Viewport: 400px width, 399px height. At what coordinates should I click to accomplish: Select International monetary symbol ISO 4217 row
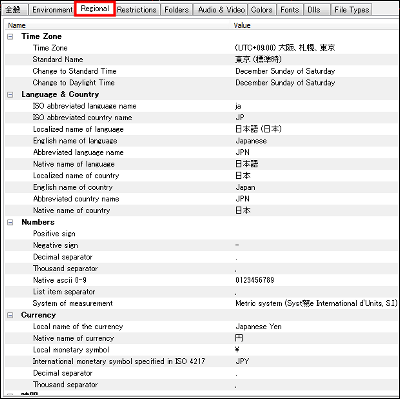click(202, 362)
